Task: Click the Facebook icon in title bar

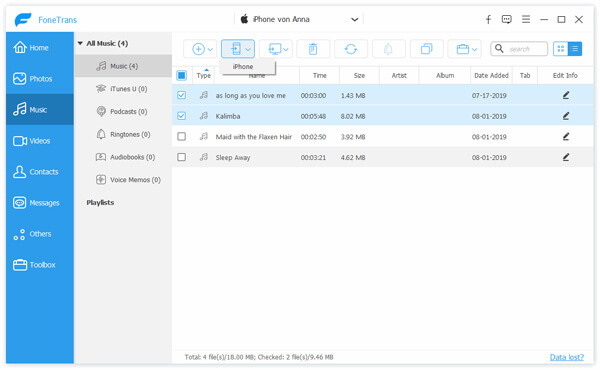Action: [x=488, y=20]
